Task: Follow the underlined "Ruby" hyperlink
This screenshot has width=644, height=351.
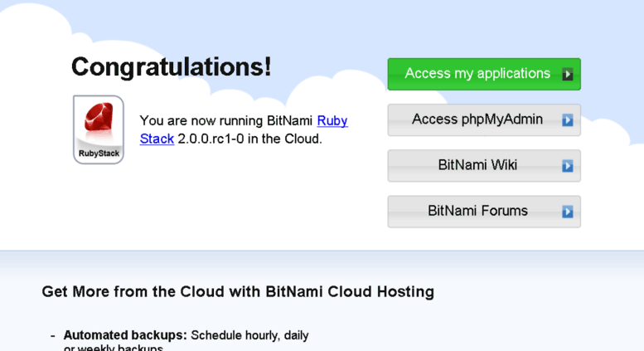Action: coord(332,121)
